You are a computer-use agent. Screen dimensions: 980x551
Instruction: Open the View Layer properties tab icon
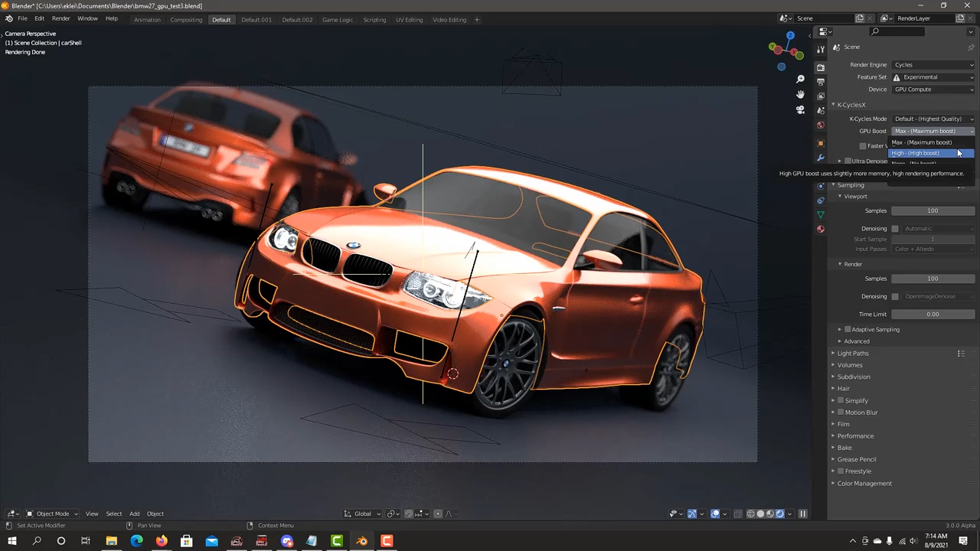[821, 96]
